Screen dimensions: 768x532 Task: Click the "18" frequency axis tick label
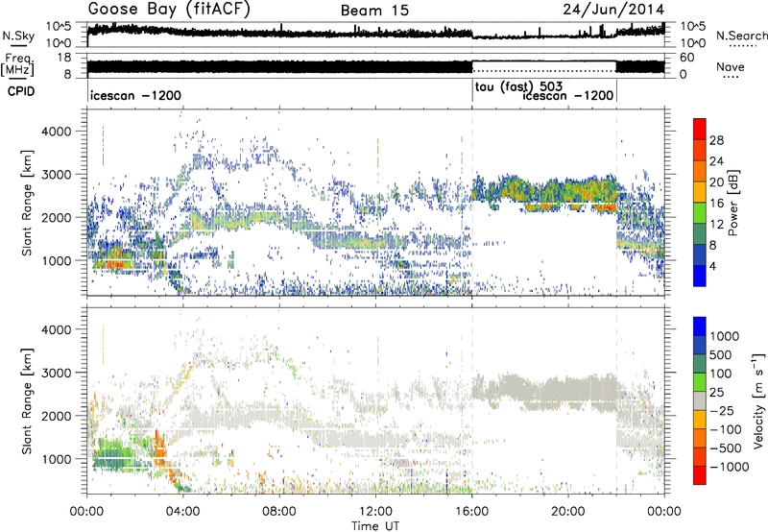tap(64, 58)
